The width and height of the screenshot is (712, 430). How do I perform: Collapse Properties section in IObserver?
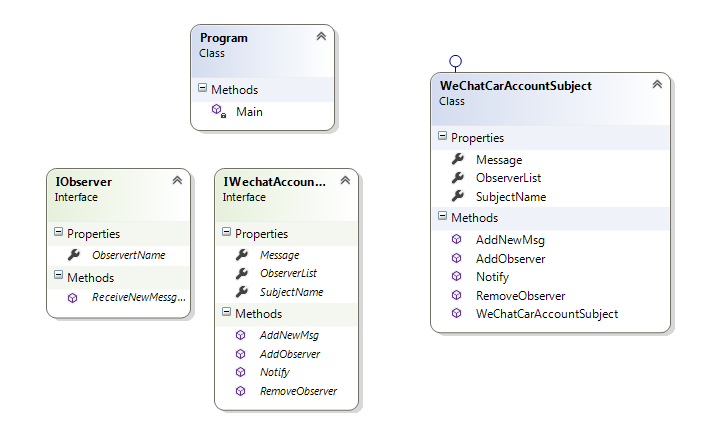[59, 232]
